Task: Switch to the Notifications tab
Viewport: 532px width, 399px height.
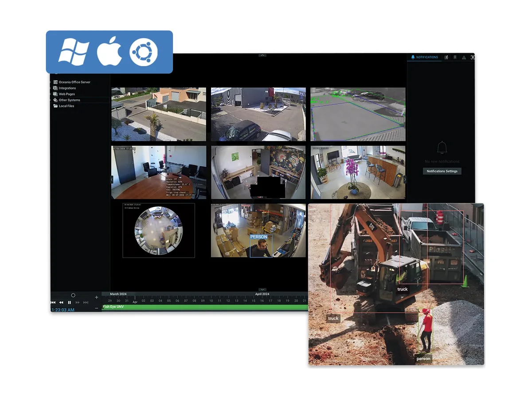Action: tap(425, 57)
